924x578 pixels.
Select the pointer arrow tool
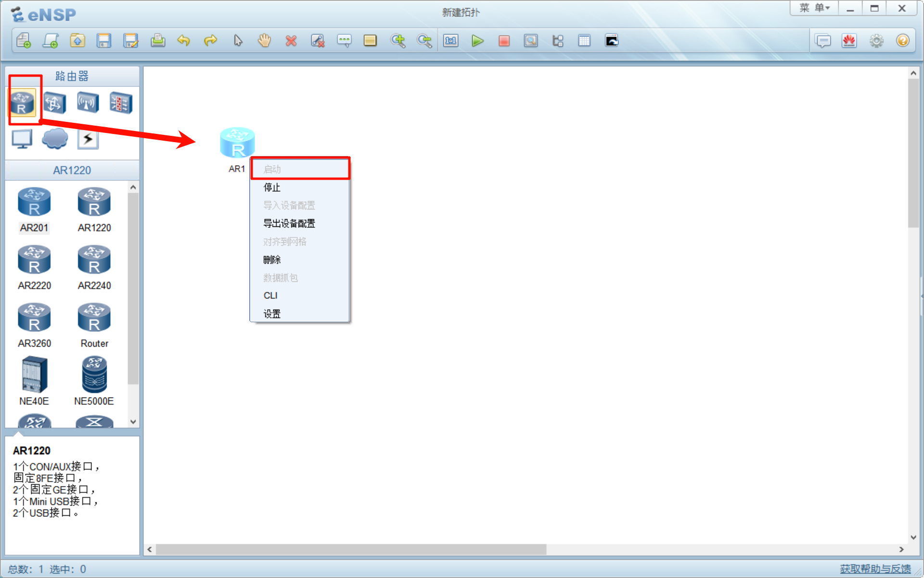(x=238, y=40)
